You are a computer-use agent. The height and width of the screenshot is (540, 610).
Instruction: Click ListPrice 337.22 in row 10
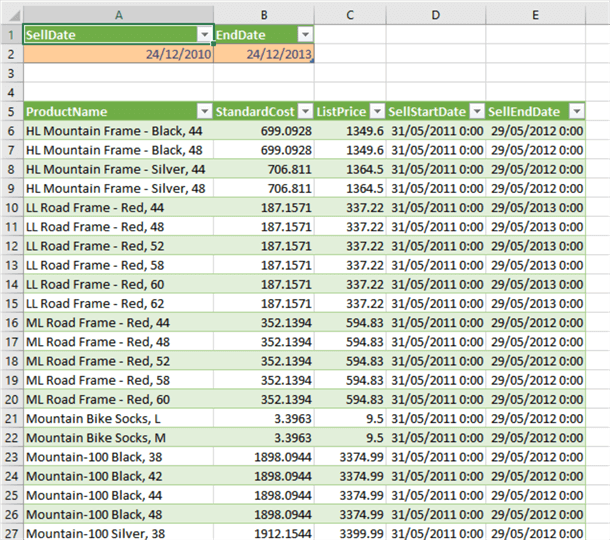[350, 208]
